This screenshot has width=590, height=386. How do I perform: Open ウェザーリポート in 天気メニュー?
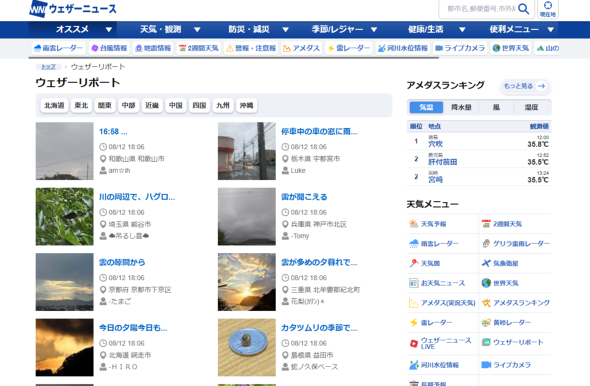[x=515, y=342]
